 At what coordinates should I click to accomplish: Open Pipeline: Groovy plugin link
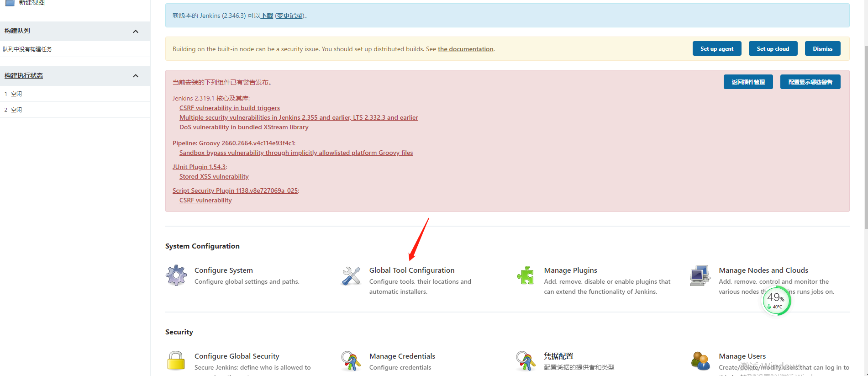(x=233, y=143)
